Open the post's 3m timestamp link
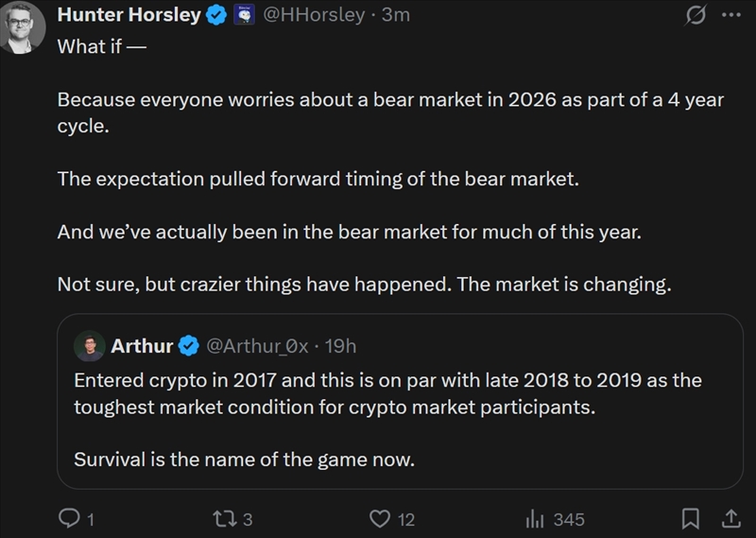The width and height of the screenshot is (756, 538). tap(396, 15)
